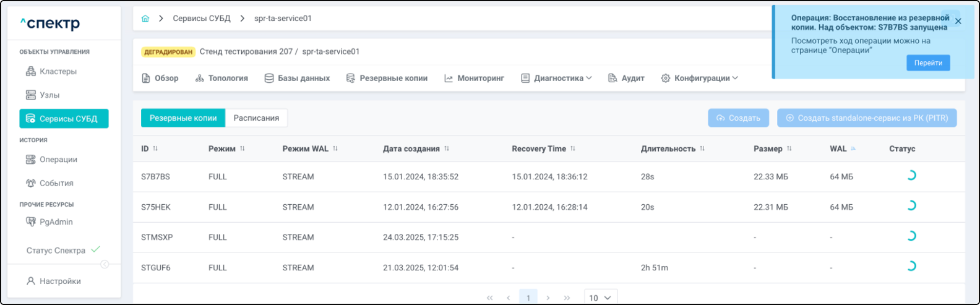980x305 pixels.
Task: Open Узлы in the sidebar
Action: (49, 95)
